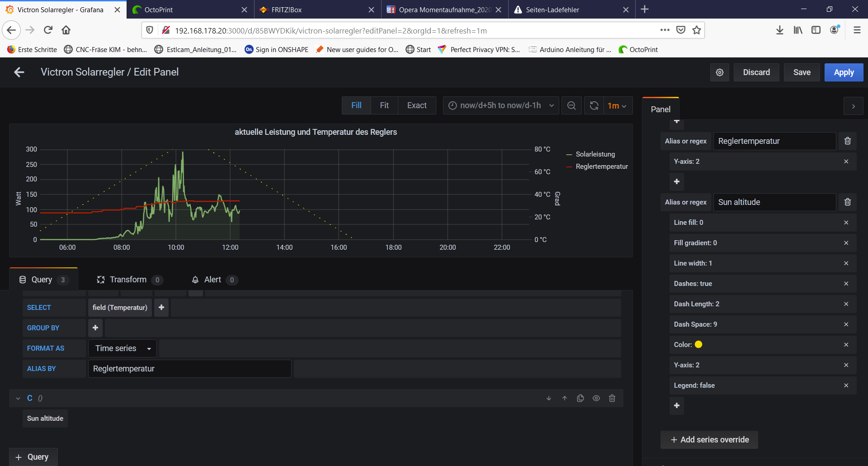Open the time range picker dropdown
The height and width of the screenshot is (466, 868).
[501, 105]
